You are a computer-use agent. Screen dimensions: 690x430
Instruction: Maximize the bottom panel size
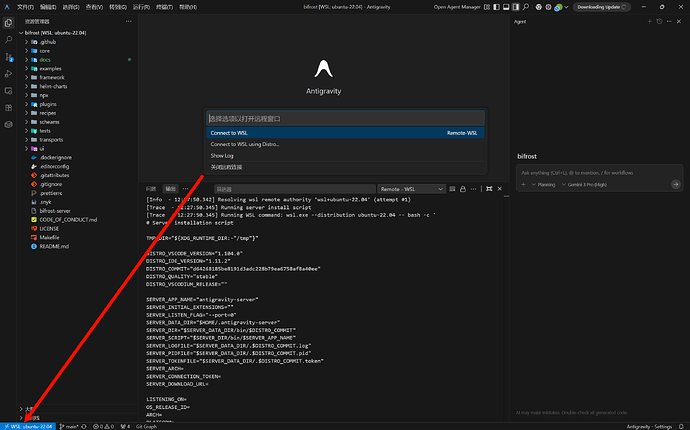(489, 189)
